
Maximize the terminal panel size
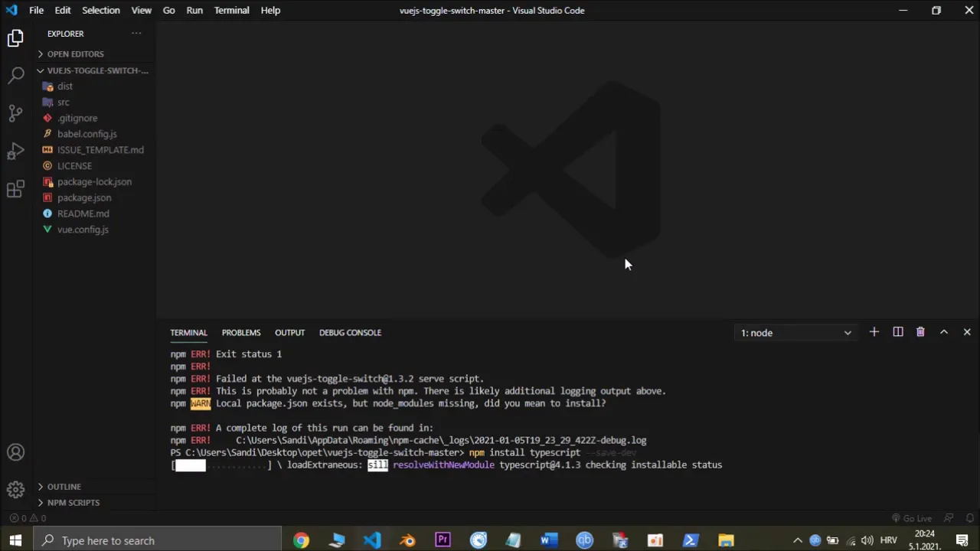[x=944, y=332]
